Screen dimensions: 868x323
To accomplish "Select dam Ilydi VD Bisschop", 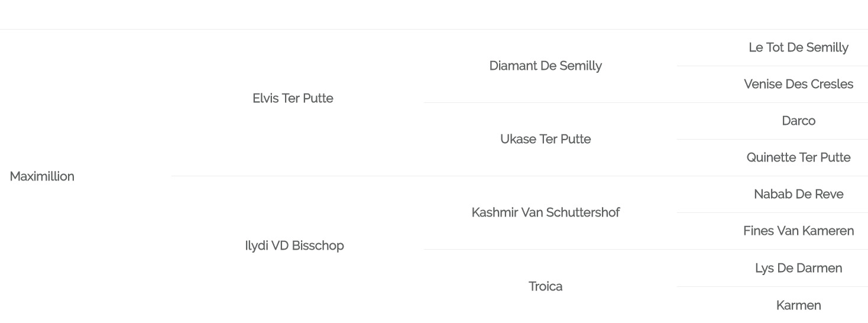I will tap(294, 246).
